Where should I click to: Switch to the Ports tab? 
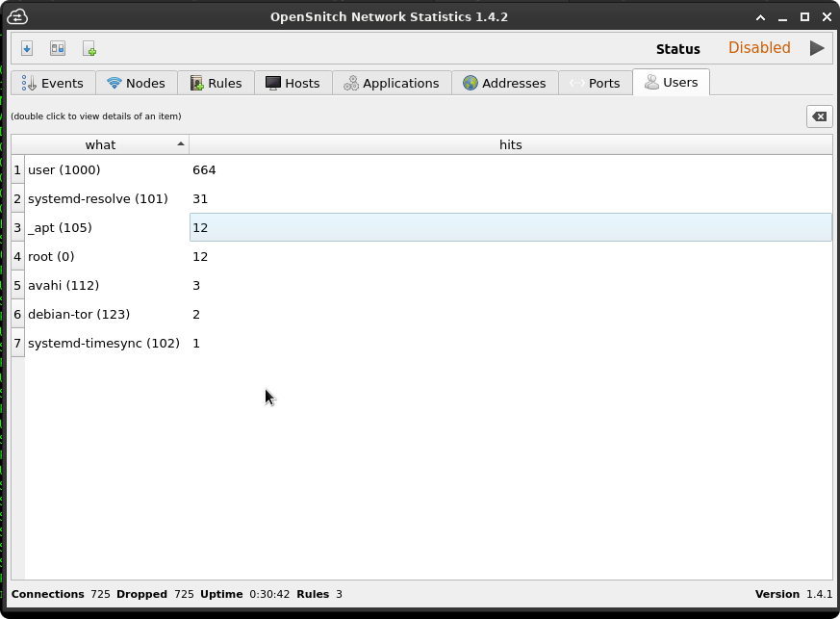[x=596, y=83]
